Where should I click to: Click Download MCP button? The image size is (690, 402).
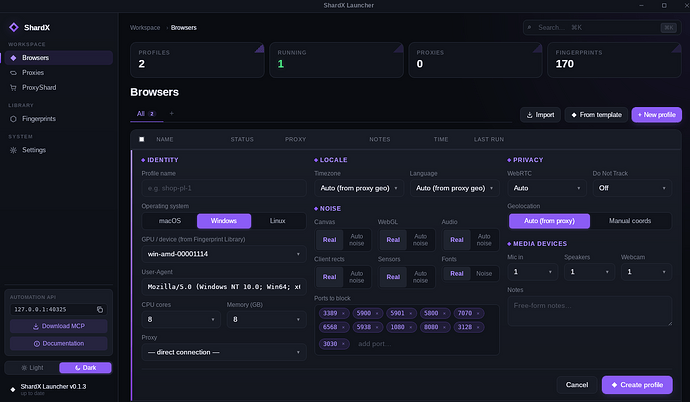click(59, 326)
